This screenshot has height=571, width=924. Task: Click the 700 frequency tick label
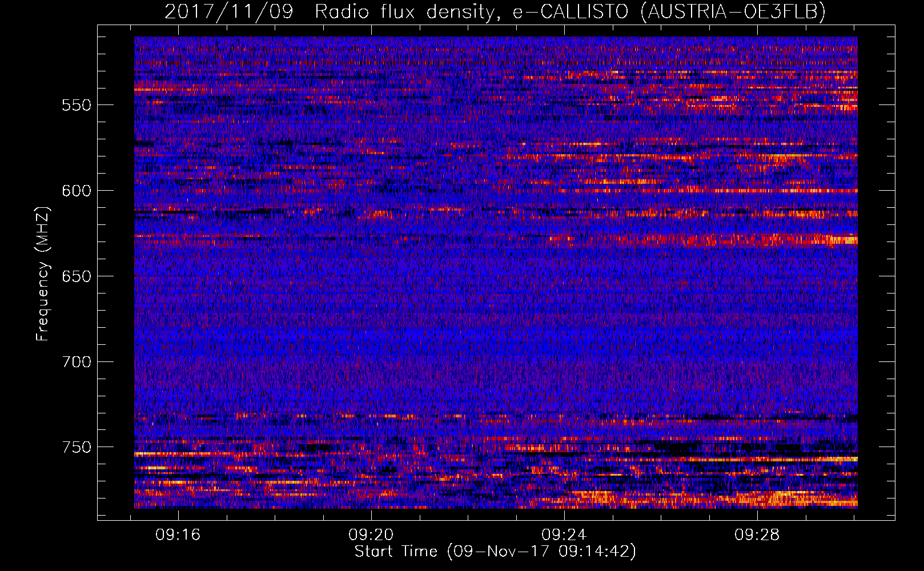77,362
